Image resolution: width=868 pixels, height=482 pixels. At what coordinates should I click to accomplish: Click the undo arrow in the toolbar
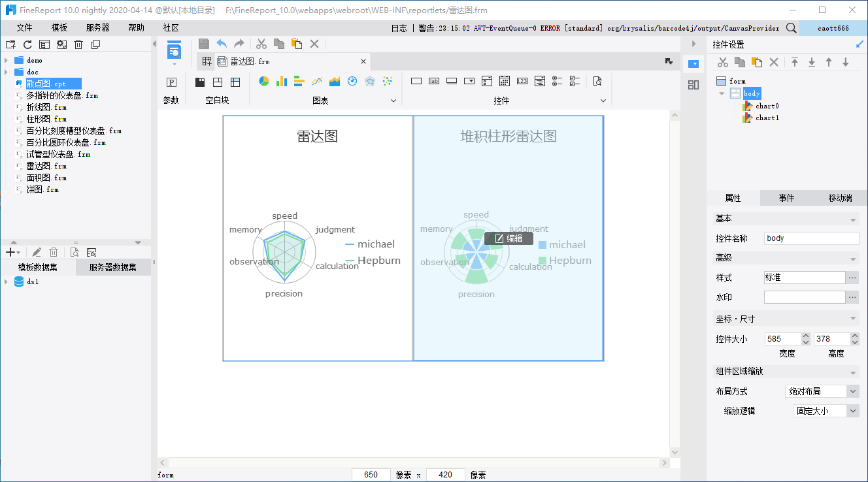coord(222,44)
